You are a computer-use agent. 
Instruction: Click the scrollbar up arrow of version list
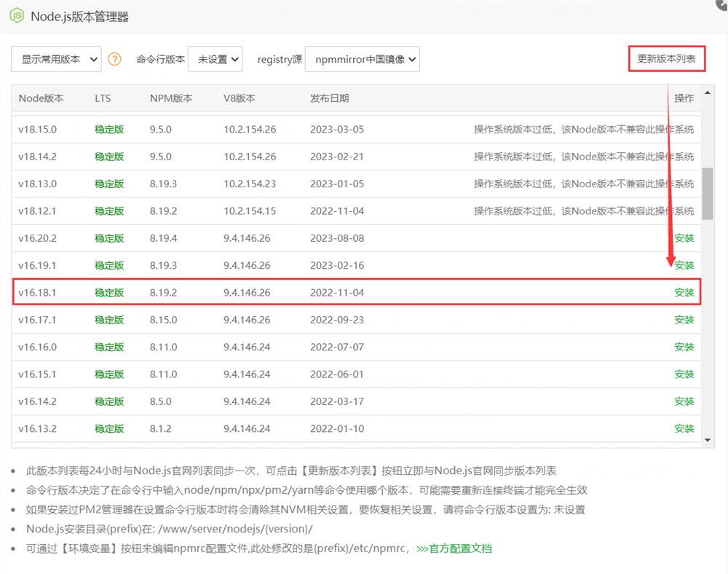pyautogui.click(x=708, y=93)
